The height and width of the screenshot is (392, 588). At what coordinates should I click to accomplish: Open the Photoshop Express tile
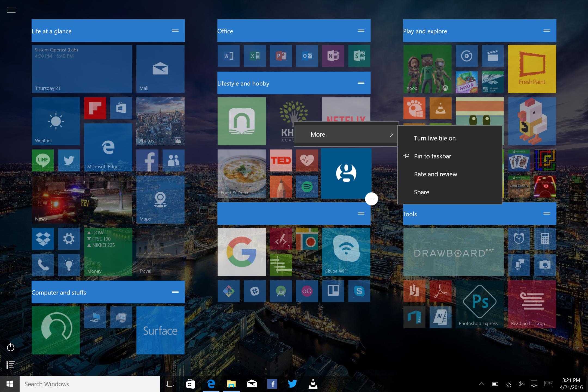[479, 304]
